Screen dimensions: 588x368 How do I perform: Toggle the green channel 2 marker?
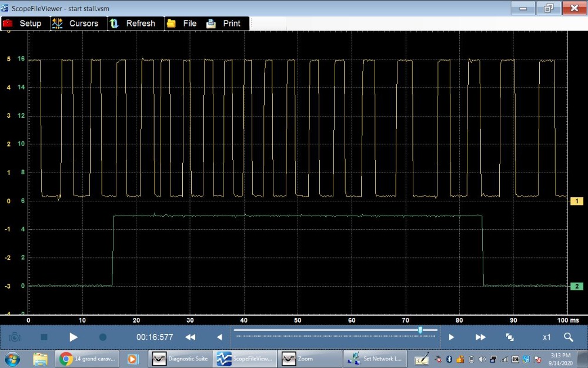click(x=577, y=286)
